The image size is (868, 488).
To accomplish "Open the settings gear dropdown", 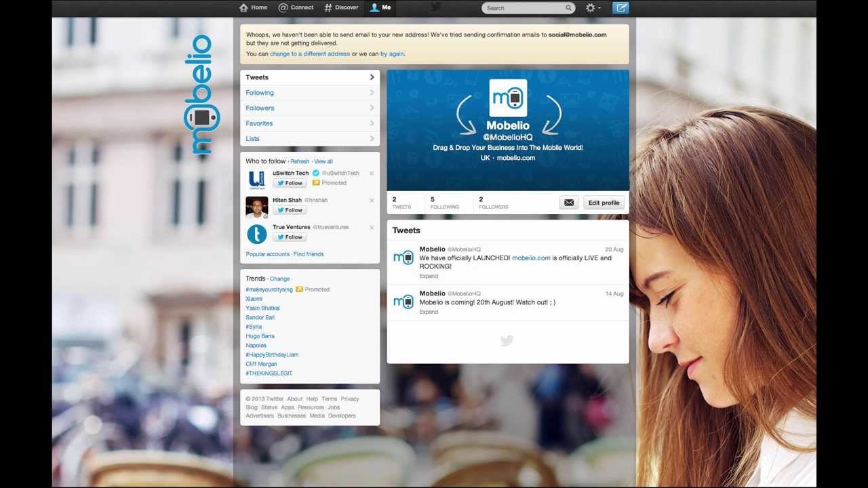I will (x=593, y=8).
